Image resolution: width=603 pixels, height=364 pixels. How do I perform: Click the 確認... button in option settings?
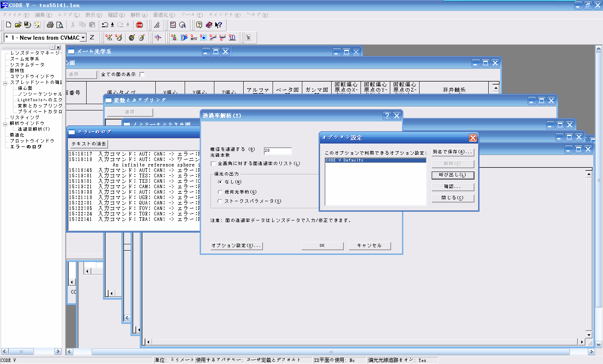point(453,187)
